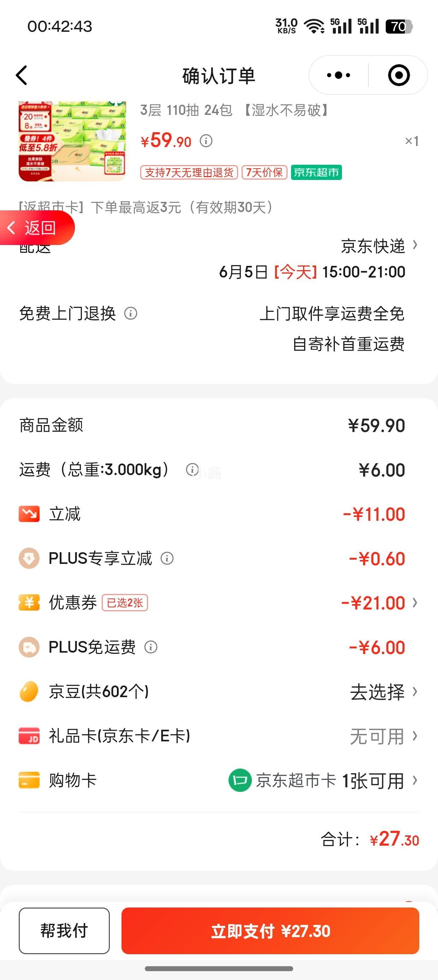Tap info icon next to 免费上门退换
Image resolution: width=438 pixels, height=980 pixels.
click(130, 314)
